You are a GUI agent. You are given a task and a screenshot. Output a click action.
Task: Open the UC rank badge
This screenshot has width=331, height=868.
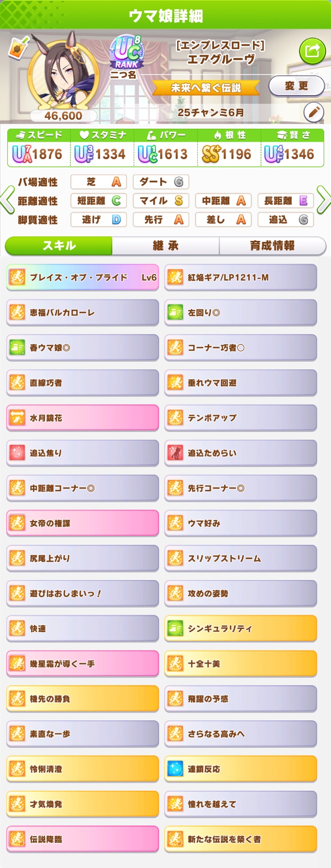pyautogui.click(x=126, y=51)
